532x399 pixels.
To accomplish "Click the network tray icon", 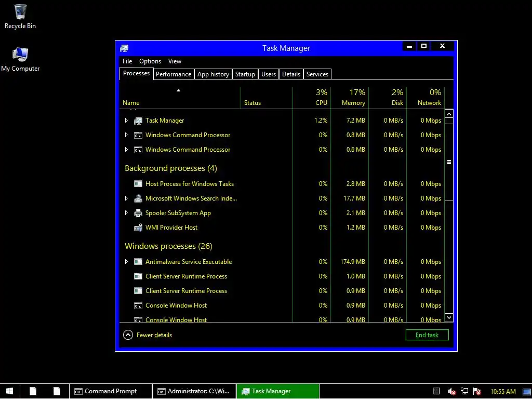I will tap(464, 392).
